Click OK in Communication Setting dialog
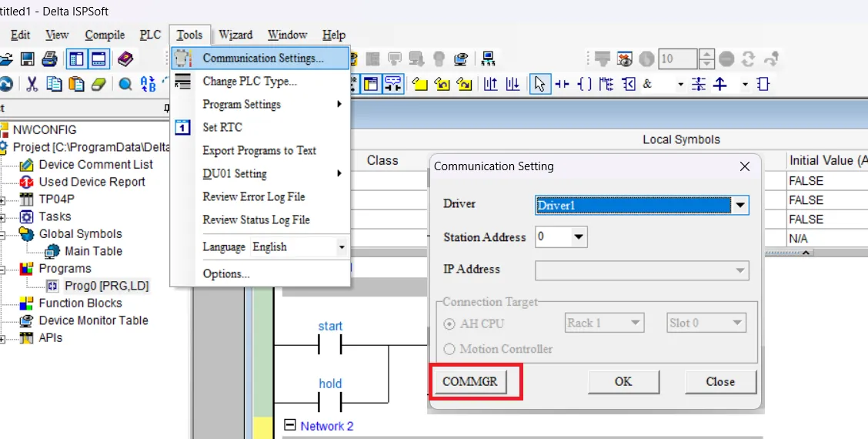Viewport: 868px width, 439px height. click(623, 382)
